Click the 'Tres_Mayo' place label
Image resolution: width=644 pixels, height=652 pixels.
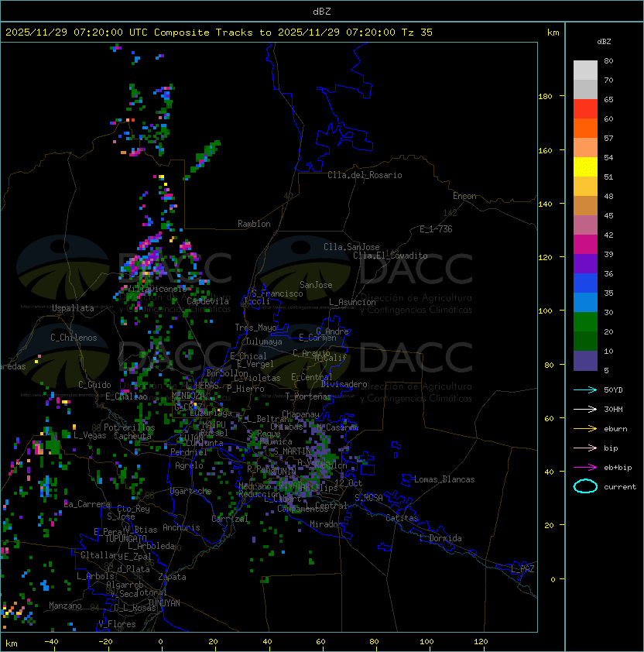point(255,328)
